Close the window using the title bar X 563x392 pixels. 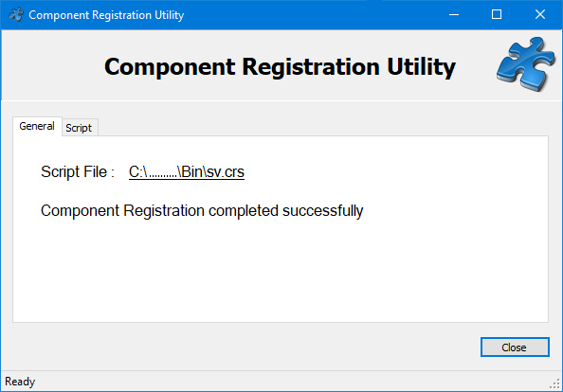coord(540,15)
